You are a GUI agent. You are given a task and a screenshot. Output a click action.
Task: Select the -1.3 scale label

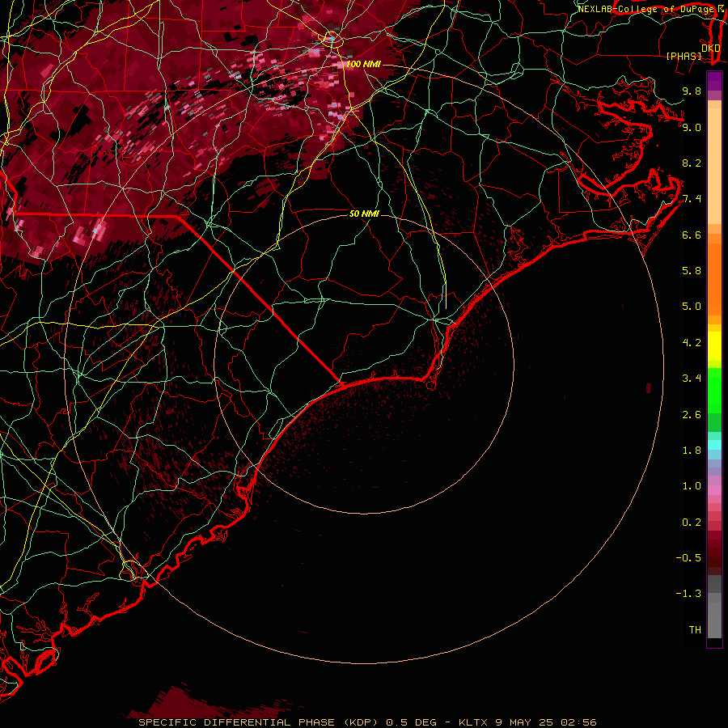coord(688,594)
